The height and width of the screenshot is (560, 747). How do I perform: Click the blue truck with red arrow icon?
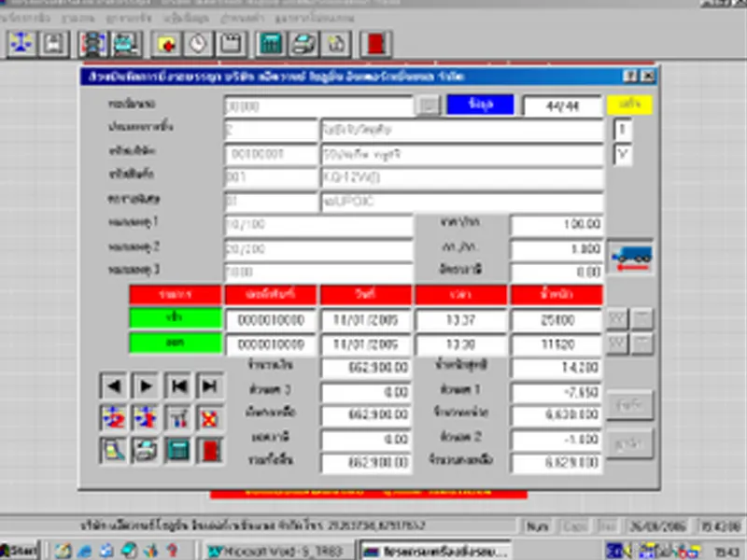pos(631,258)
